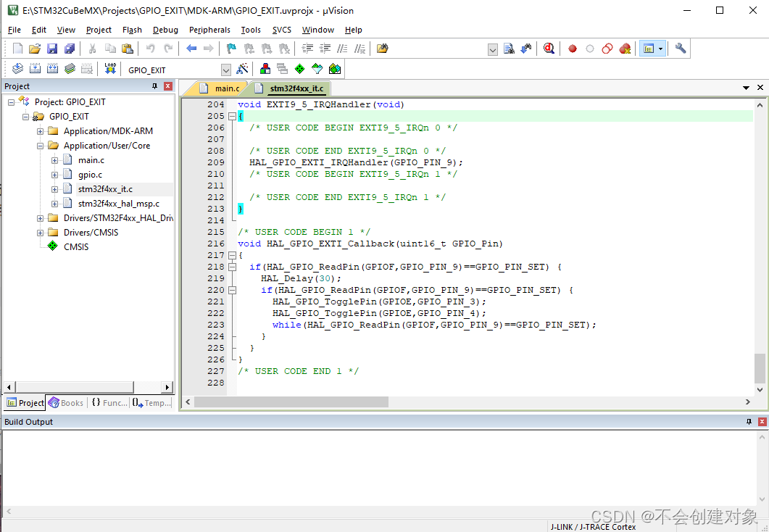Click the Undo icon on the toolbar
Screen dimensions: 769x532
[151, 48]
